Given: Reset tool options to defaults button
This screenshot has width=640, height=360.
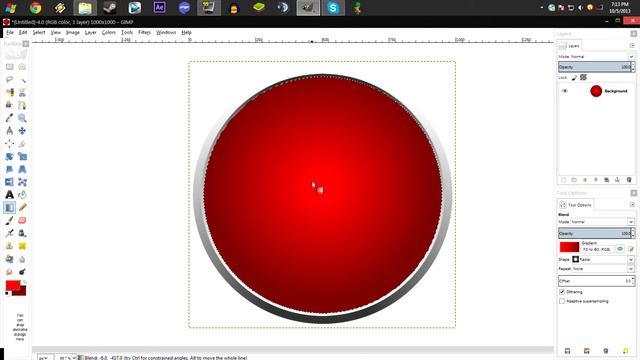Looking at the screenshot, I should click(x=625, y=351).
